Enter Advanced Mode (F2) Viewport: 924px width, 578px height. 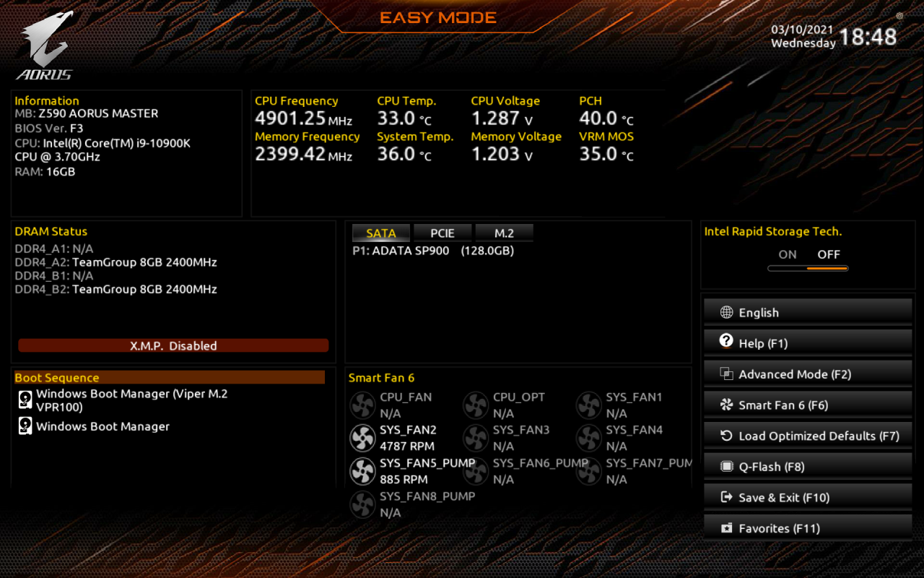[x=808, y=374]
